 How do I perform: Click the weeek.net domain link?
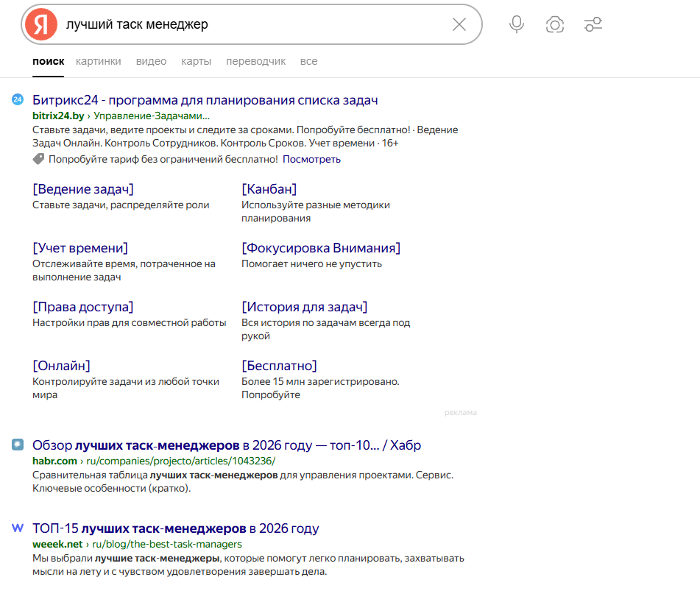(x=57, y=545)
